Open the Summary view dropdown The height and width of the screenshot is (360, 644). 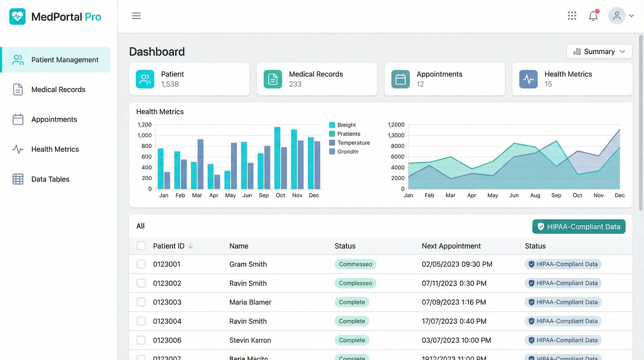click(x=599, y=51)
